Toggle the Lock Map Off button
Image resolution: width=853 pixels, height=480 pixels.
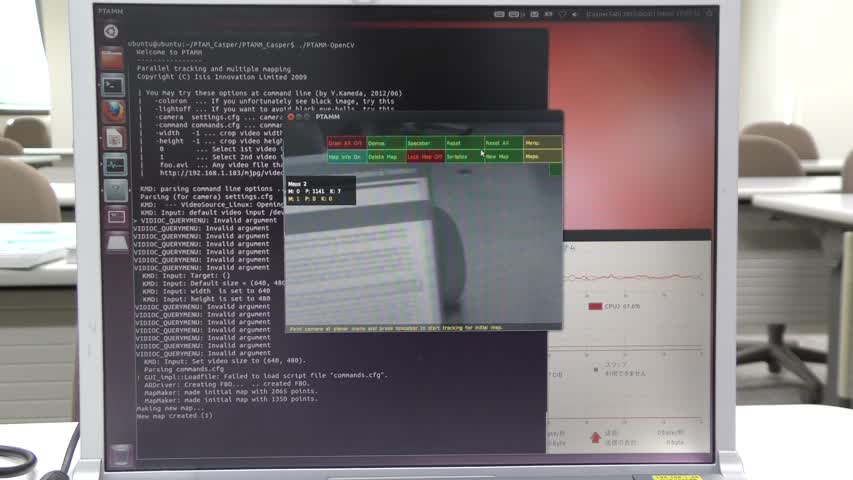[x=425, y=157]
